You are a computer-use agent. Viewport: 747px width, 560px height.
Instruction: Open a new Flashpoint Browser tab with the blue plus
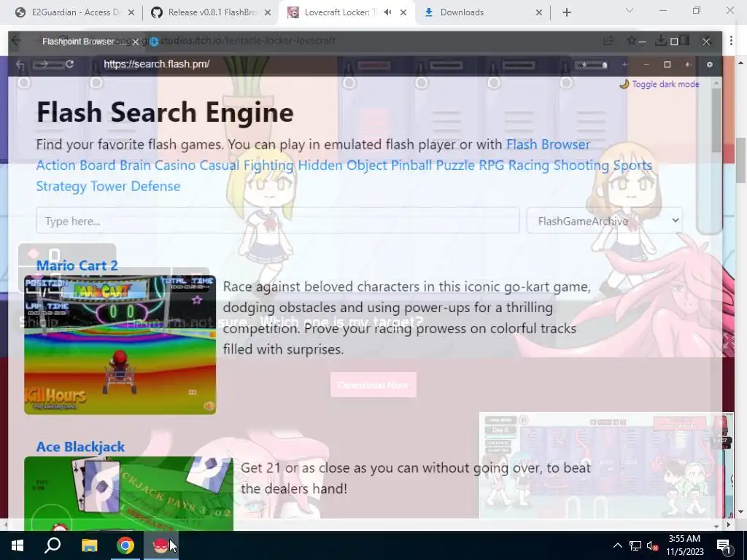154,42
